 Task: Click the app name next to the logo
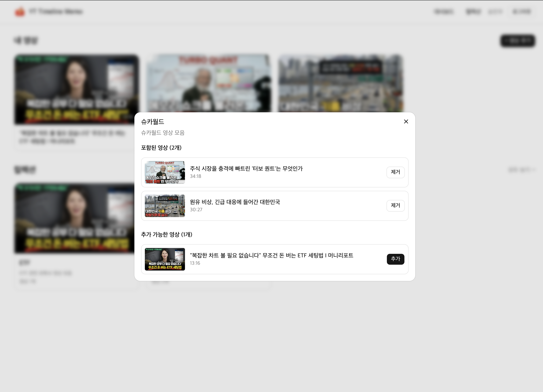pos(56,11)
